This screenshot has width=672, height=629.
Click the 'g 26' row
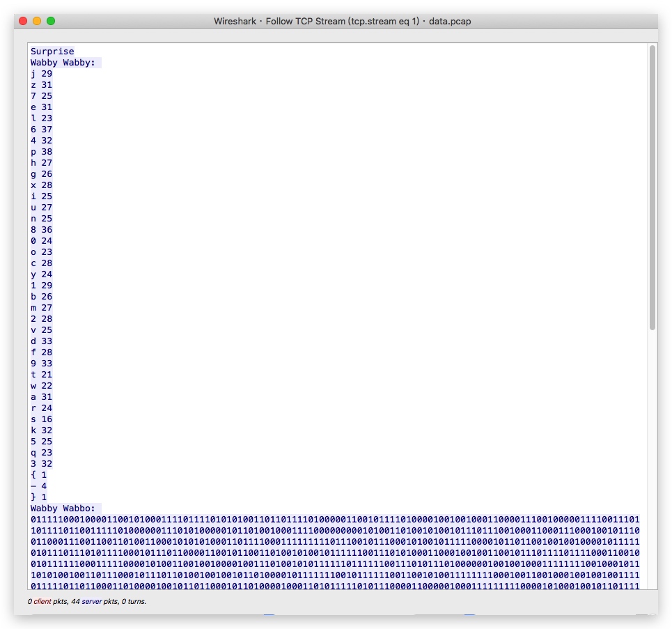(41, 174)
